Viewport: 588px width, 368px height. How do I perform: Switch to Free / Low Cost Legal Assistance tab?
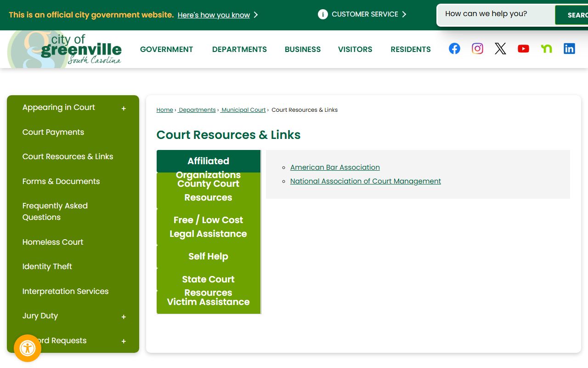pos(209,227)
